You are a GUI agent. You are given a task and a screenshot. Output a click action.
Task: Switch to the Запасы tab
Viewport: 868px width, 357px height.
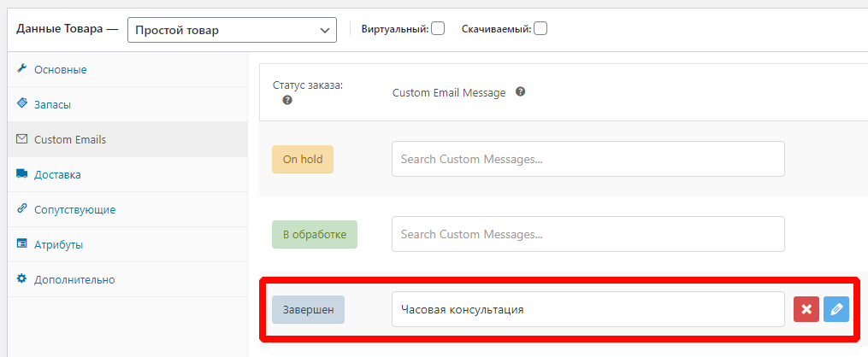point(52,104)
